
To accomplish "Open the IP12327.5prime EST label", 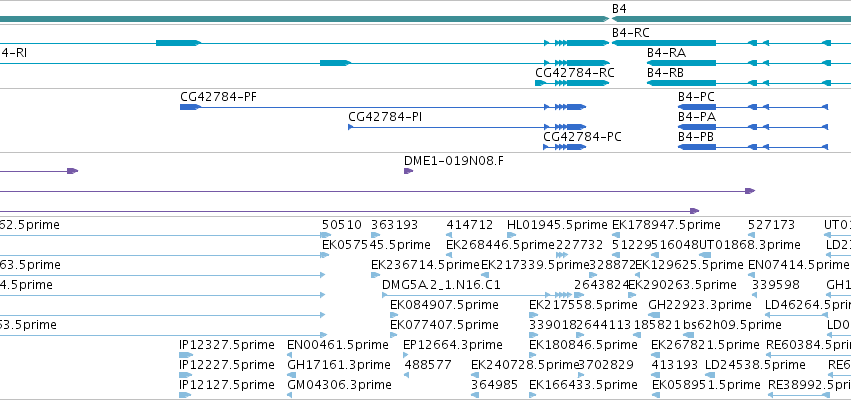I will click(x=227, y=345).
